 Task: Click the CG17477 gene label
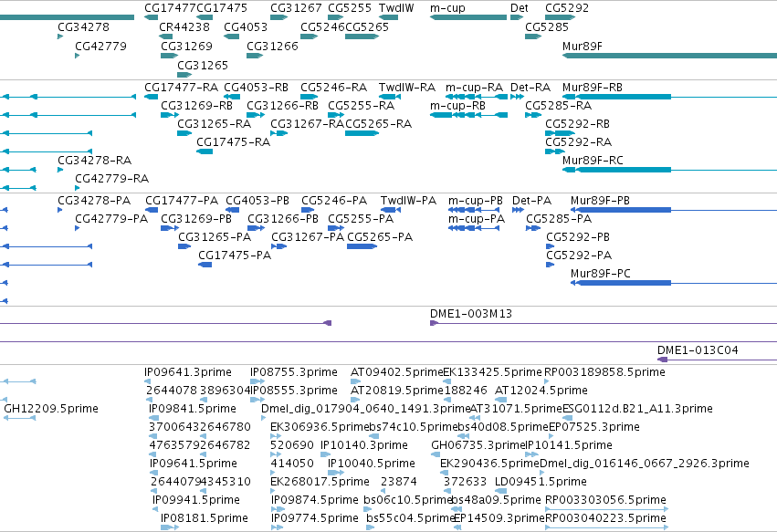point(170,8)
